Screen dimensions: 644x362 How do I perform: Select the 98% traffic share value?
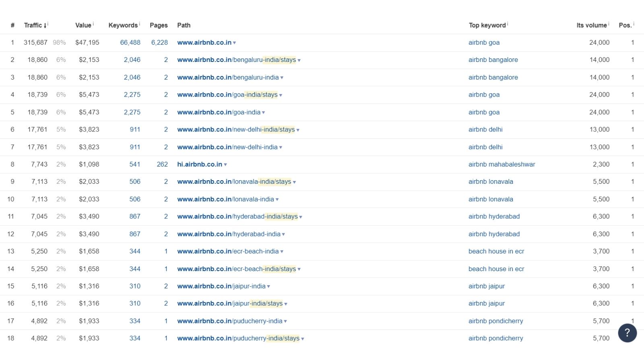59,42
